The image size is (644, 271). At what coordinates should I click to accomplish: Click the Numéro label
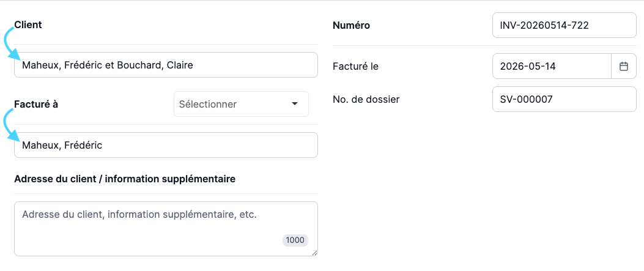pyautogui.click(x=351, y=26)
